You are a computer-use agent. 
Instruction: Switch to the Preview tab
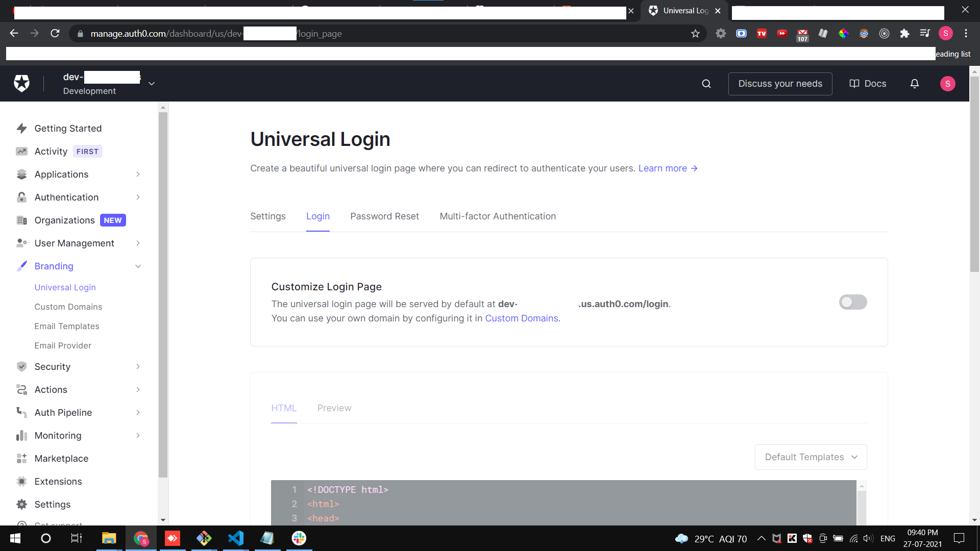pyautogui.click(x=334, y=408)
